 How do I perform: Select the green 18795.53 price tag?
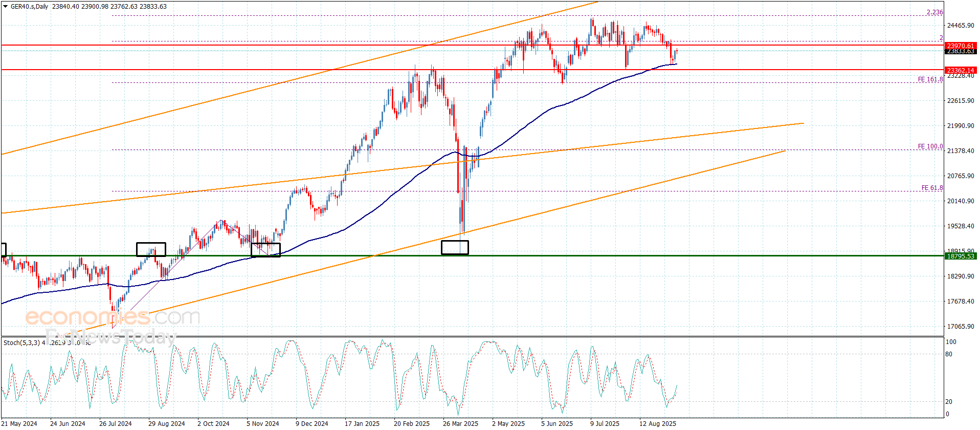[x=961, y=256]
